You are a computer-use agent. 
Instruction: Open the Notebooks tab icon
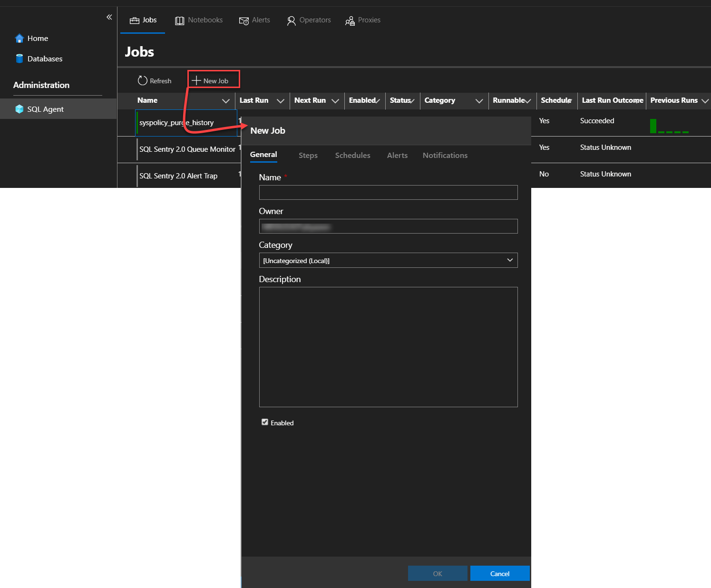point(180,20)
